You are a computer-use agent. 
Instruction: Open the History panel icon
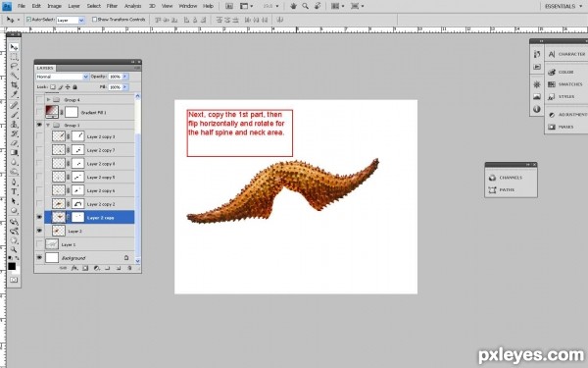pyautogui.click(x=537, y=54)
